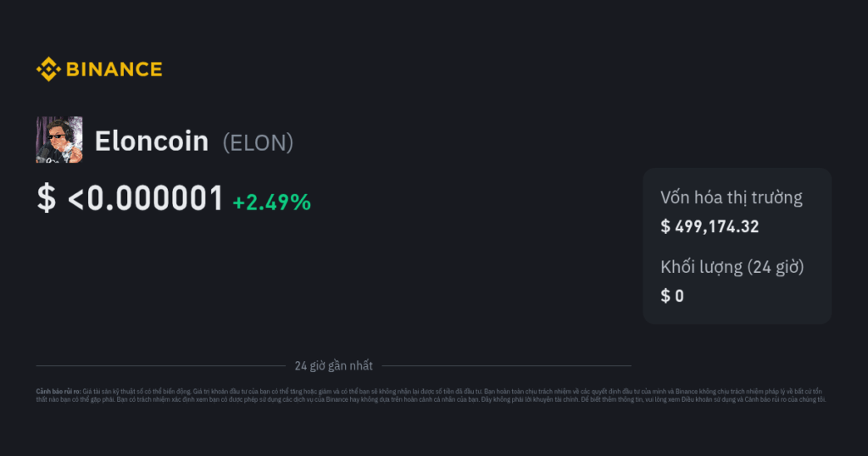868x456 pixels.
Task: Open the Eloncoin avatar image
Action: [59, 140]
